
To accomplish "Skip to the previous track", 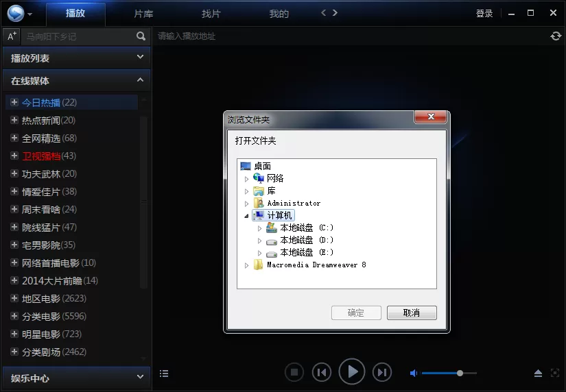I will tap(322, 372).
